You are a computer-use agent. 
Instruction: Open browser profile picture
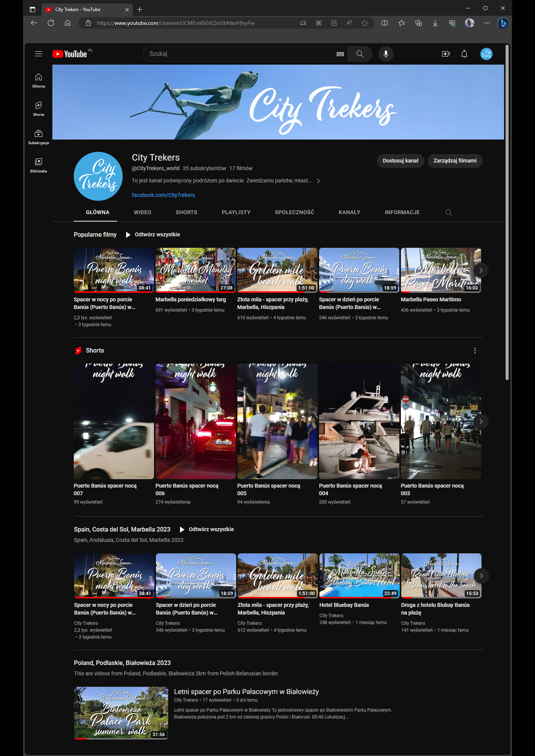(x=470, y=23)
